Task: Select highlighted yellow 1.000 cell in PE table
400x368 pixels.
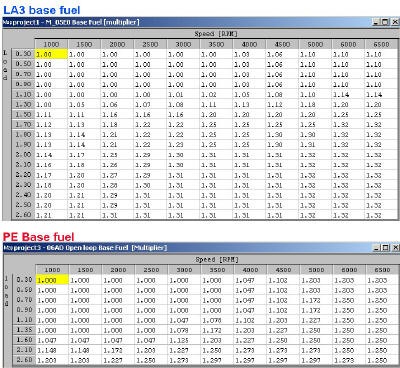Action: (x=52, y=280)
